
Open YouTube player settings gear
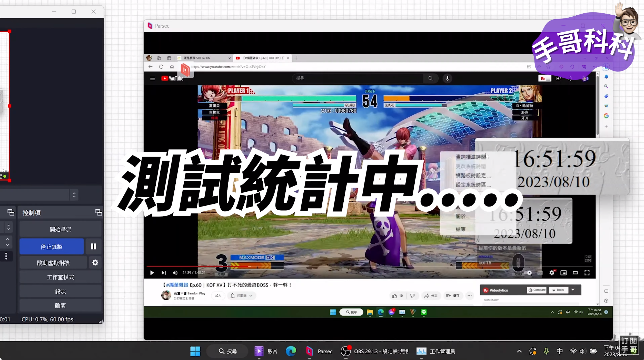click(552, 273)
